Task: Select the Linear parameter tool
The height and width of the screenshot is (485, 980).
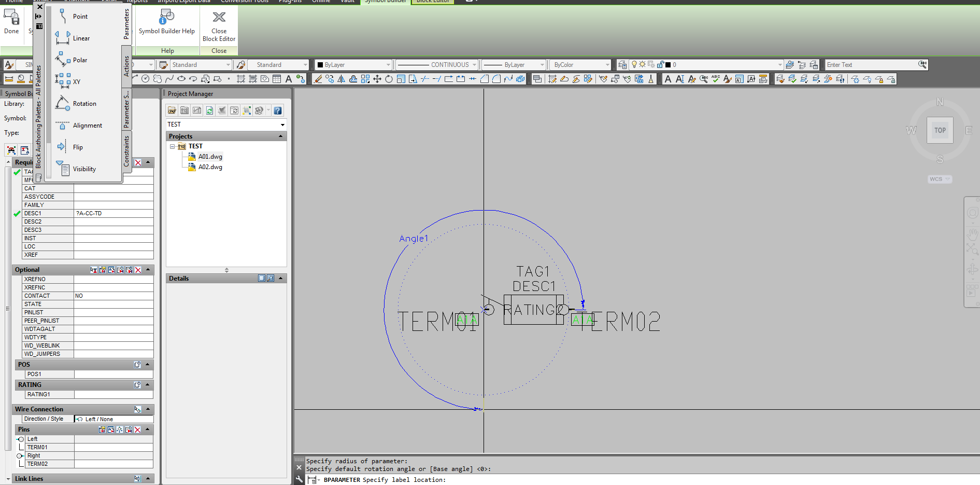Action: pyautogui.click(x=73, y=38)
